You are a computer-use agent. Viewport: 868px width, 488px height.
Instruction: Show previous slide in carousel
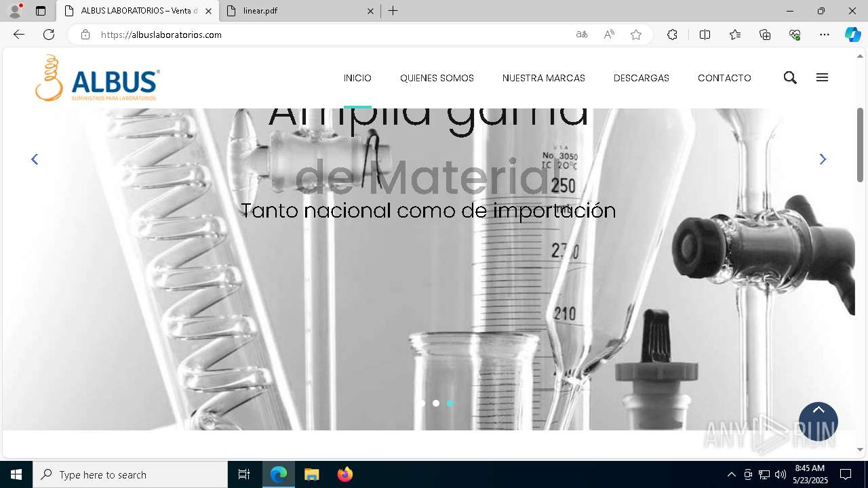[x=35, y=159]
